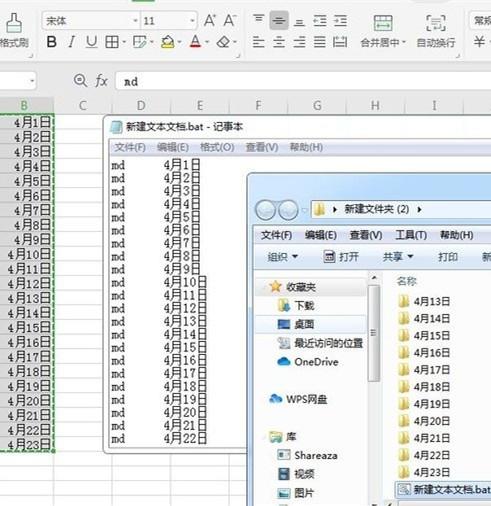This screenshot has width=491, height=506.
Task: Toggle Bold formatting in the ribbon
Action: (x=51, y=42)
